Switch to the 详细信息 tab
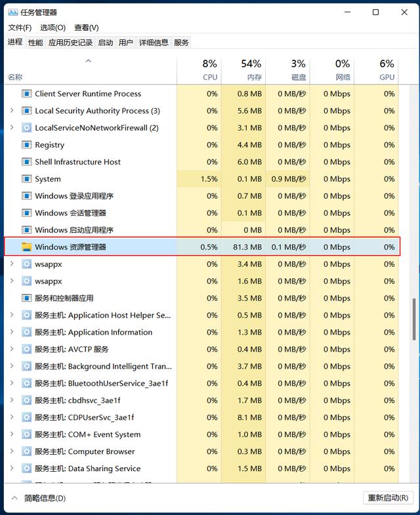Screen dimensions: 420x515 tap(154, 43)
